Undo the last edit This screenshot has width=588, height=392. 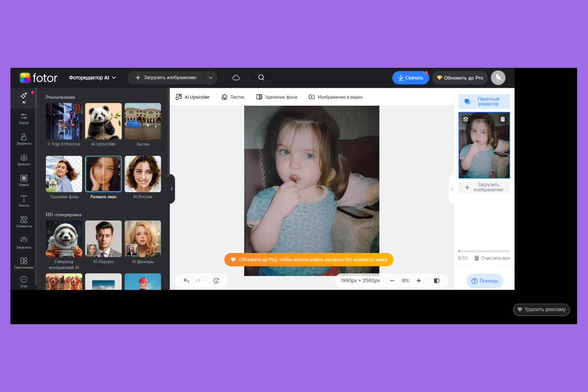coord(186,281)
